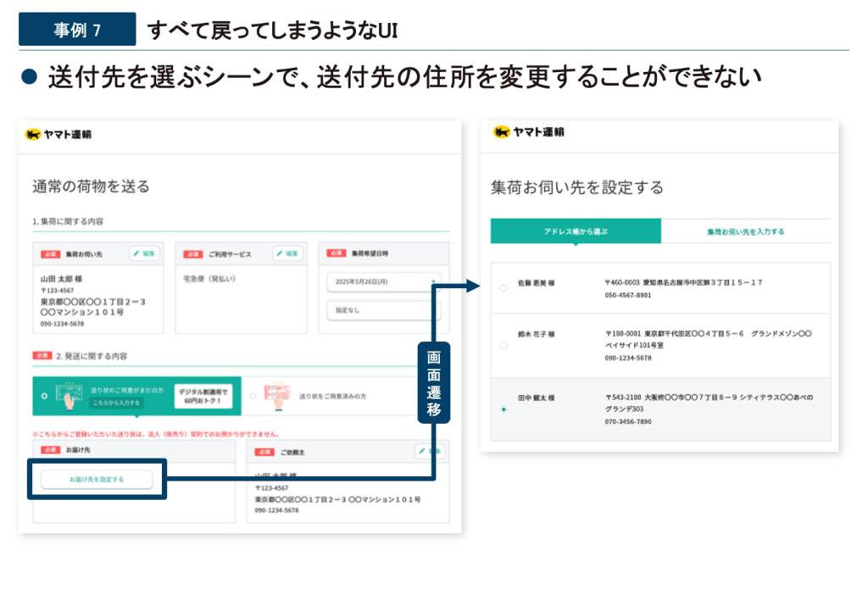Click the デジタル割適用で60円おトク badge
Image resolution: width=868 pixels, height=600 pixels.
pyautogui.click(x=204, y=396)
